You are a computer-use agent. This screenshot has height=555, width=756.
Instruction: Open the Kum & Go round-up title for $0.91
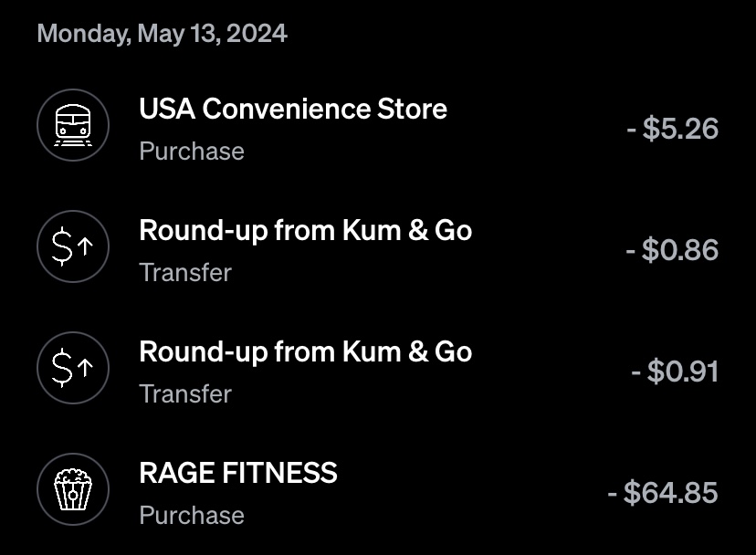pyautogui.click(x=305, y=352)
